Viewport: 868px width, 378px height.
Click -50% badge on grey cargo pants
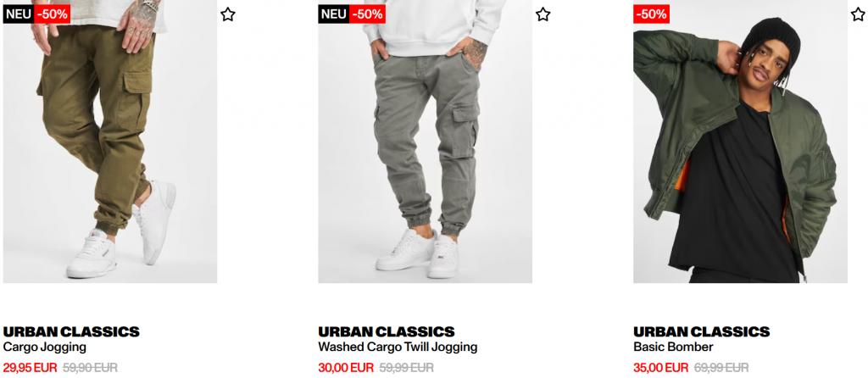[367, 14]
